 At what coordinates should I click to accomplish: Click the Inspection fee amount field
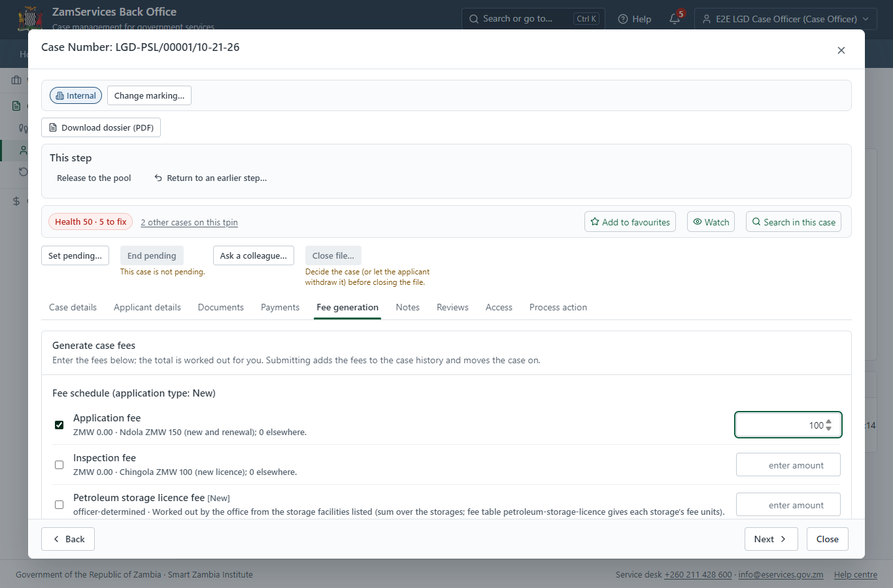[788, 465]
